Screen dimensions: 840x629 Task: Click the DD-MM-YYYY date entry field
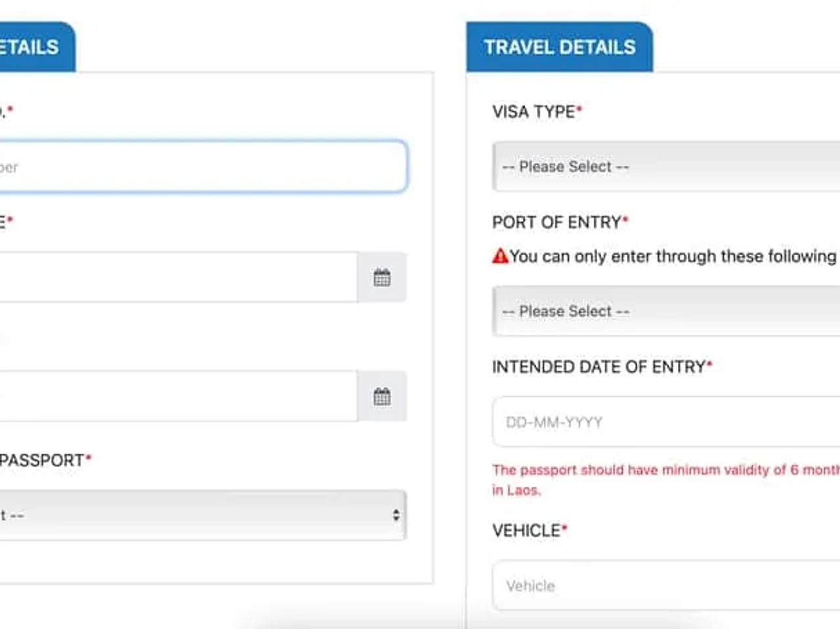pos(656,422)
